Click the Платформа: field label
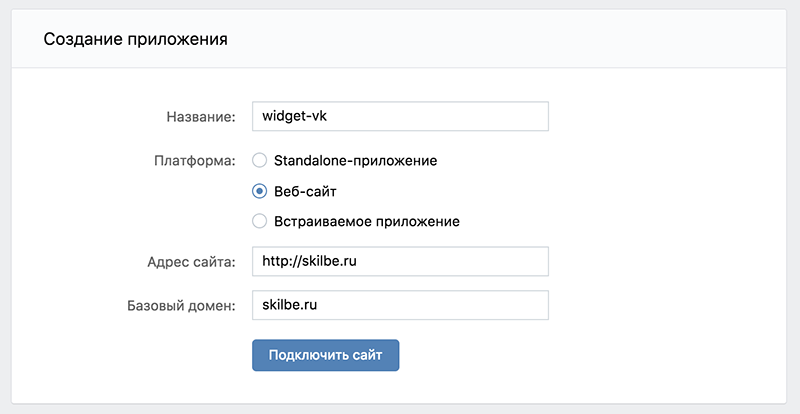The image size is (800, 414). (194, 160)
